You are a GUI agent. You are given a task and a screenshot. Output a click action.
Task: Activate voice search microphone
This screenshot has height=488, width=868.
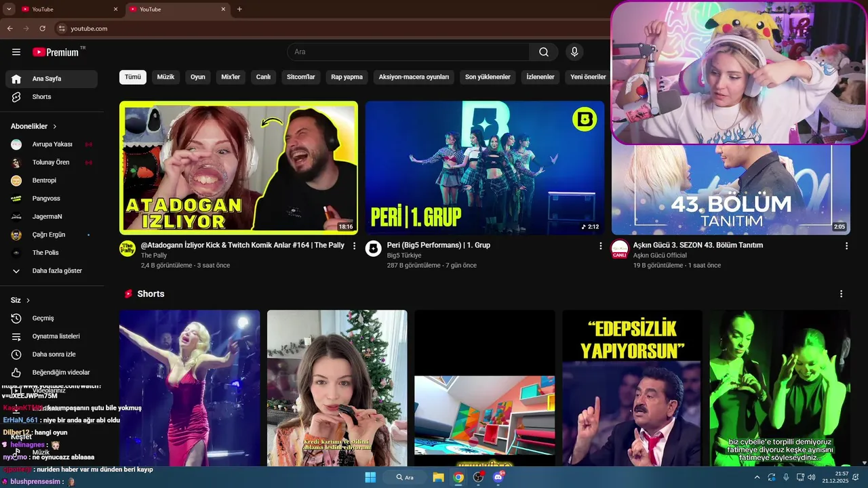pyautogui.click(x=574, y=52)
